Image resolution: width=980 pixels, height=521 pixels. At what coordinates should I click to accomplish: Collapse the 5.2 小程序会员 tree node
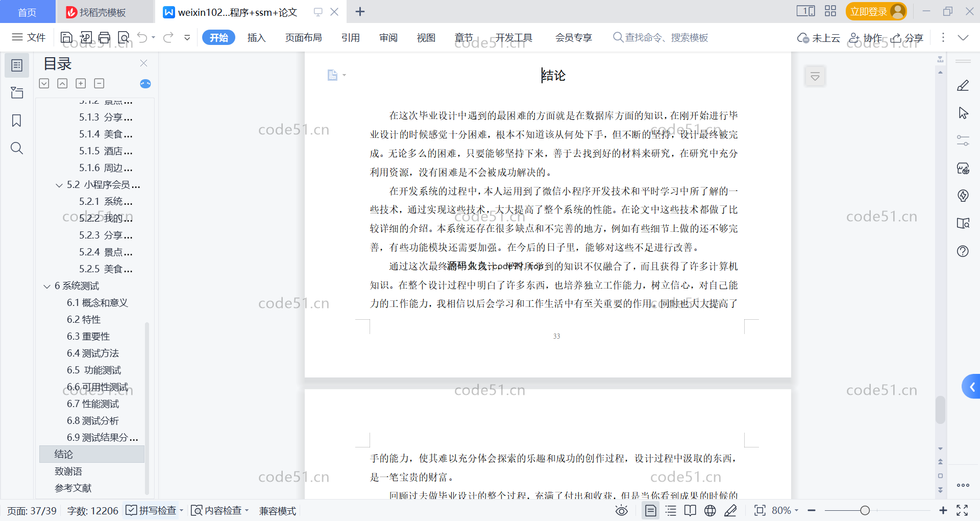click(x=59, y=185)
